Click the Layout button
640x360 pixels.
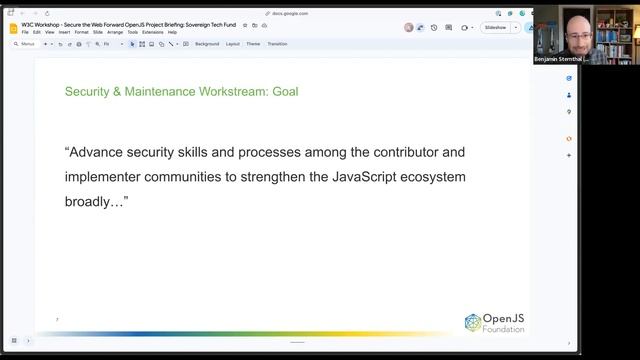[233, 44]
